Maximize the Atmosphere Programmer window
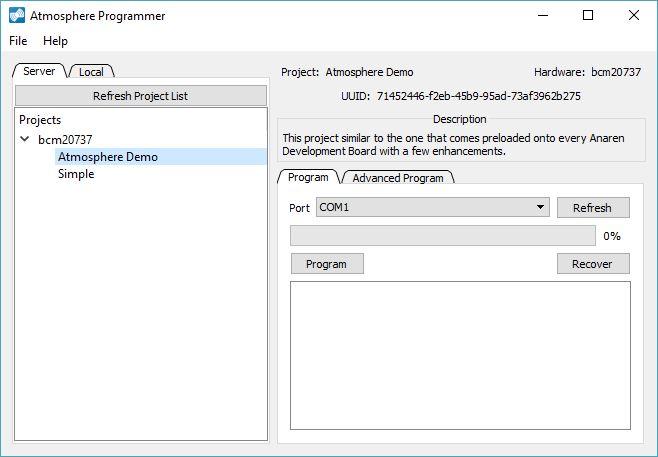This screenshot has height=457, width=658. point(588,15)
